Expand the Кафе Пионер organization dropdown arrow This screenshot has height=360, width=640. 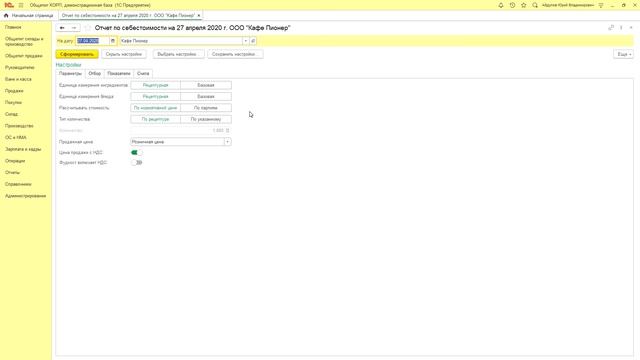(246, 41)
